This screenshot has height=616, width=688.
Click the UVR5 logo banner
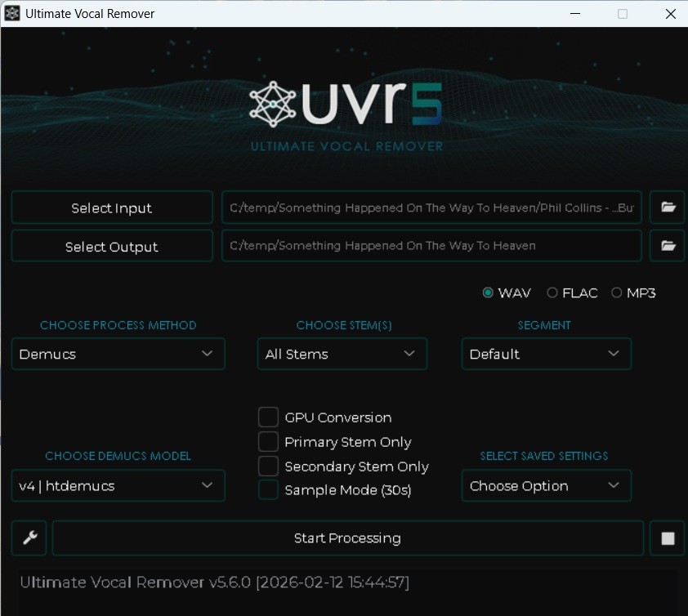(346, 113)
